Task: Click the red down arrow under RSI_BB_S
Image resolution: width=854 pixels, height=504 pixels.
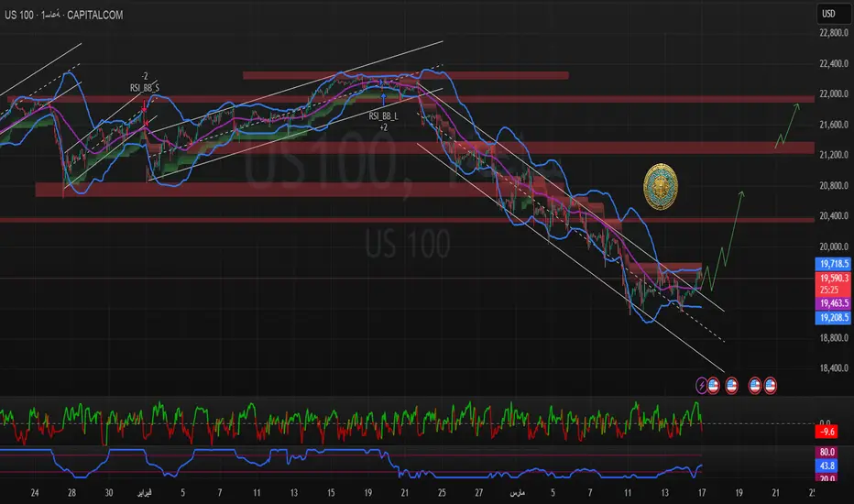Action: tap(144, 108)
